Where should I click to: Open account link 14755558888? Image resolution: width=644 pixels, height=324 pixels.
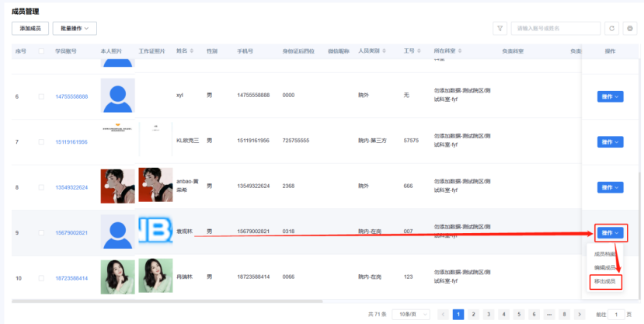(x=71, y=96)
